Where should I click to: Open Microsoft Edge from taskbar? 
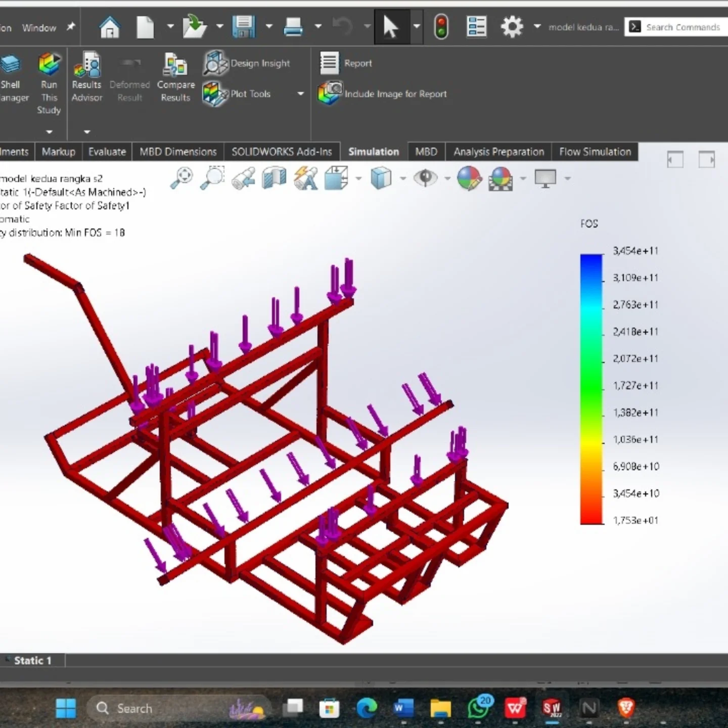[367, 708]
